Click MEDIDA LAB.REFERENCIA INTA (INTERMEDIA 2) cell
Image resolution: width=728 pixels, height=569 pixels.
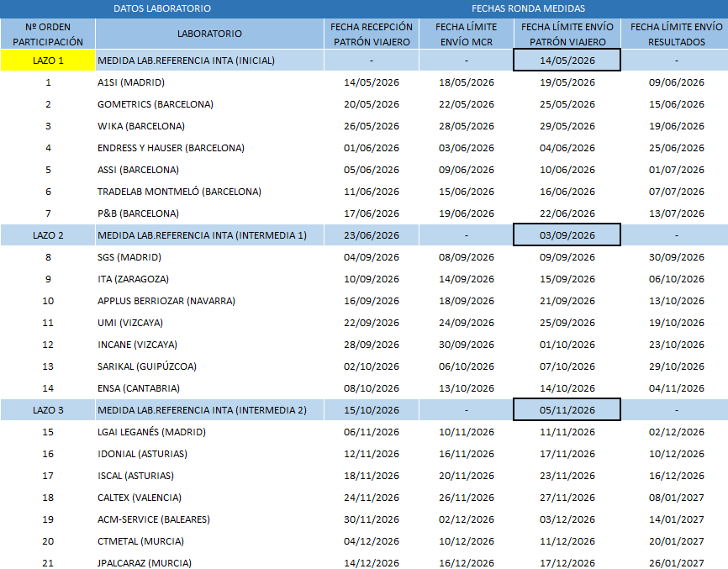pyautogui.click(x=209, y=410)
